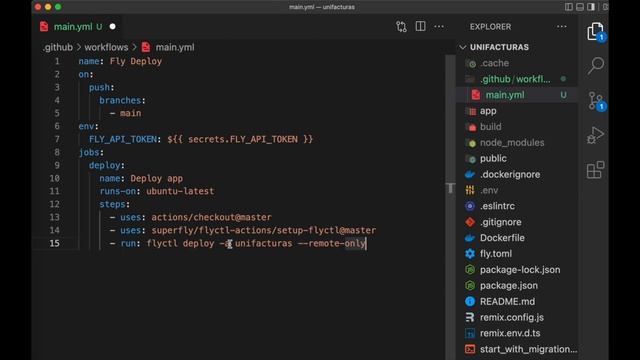Viewport: 640px width, 360px height.
Task: Click the Open Changes compare icon
Action: (x=401, y=27)
